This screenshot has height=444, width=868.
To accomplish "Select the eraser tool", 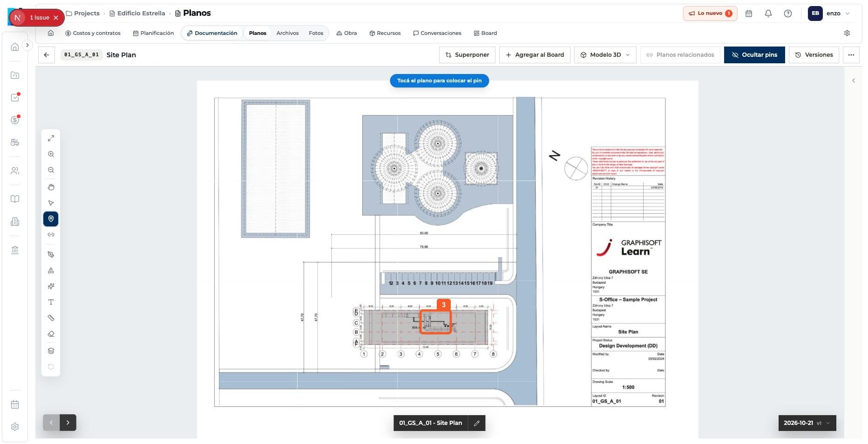I will (x=51, y=334).
